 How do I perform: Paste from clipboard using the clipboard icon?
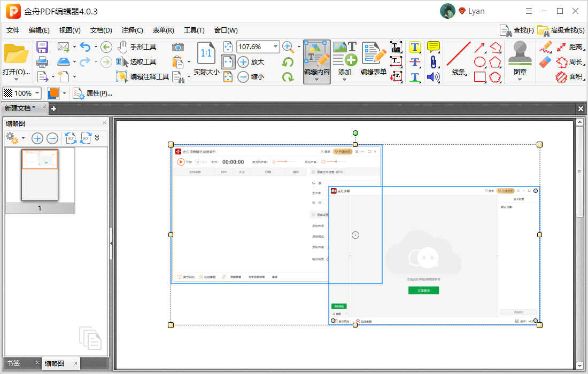(178, 62)
